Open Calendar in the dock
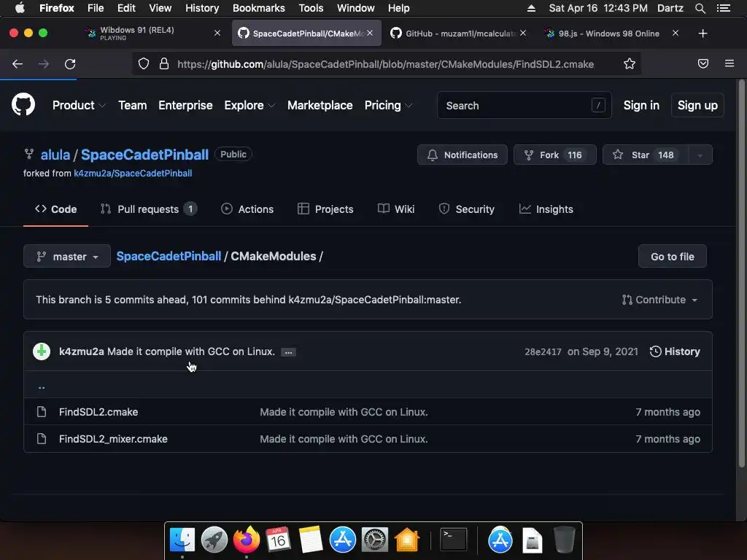 click(x=278, y=540)
